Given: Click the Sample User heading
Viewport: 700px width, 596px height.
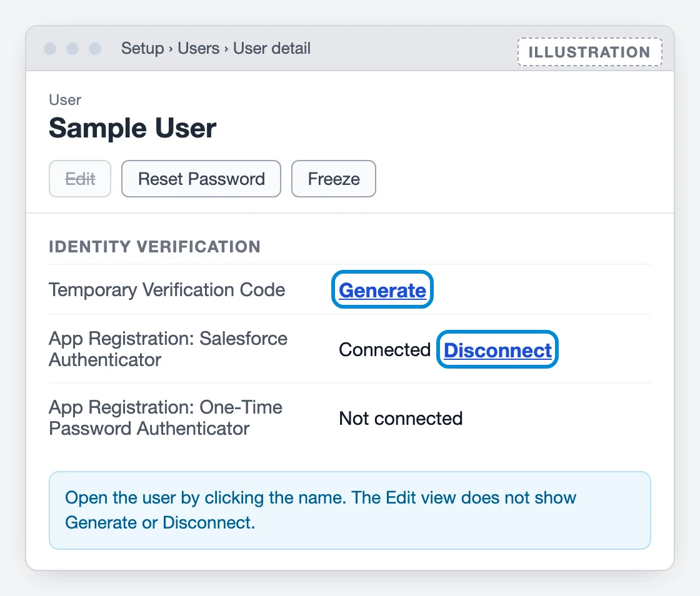Looking at the screenshot, I should (x=132, y=128).
